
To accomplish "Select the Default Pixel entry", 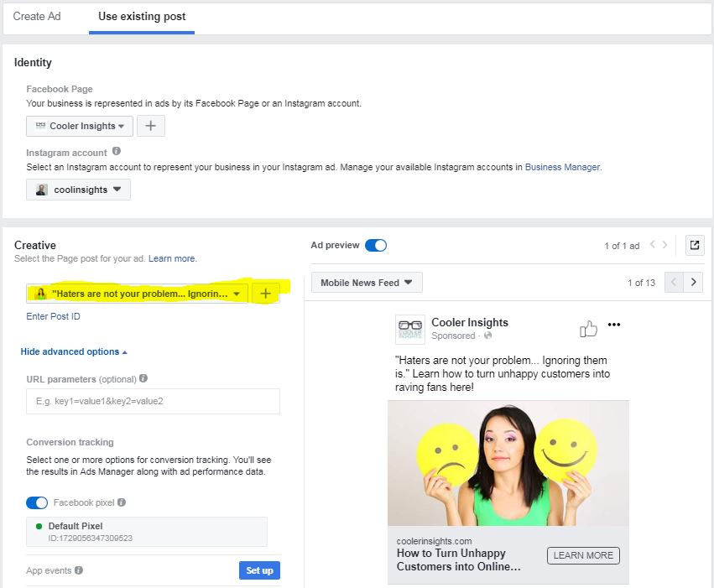I will pos(147,532).
